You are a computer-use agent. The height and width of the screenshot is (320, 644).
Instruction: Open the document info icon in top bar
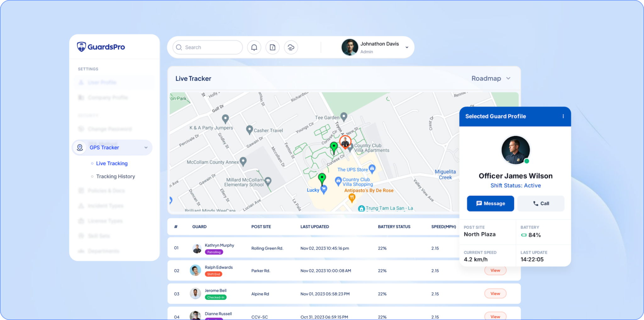pos(273,48)
